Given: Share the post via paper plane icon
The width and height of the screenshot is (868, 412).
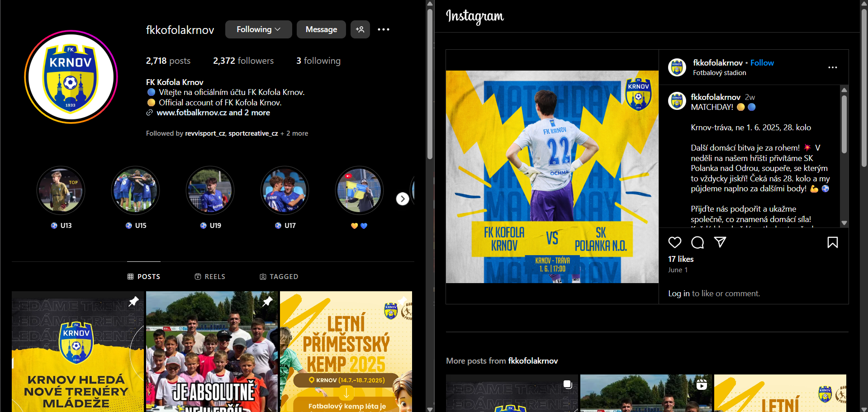Looking at the screenshot, I should coord(720,242).
